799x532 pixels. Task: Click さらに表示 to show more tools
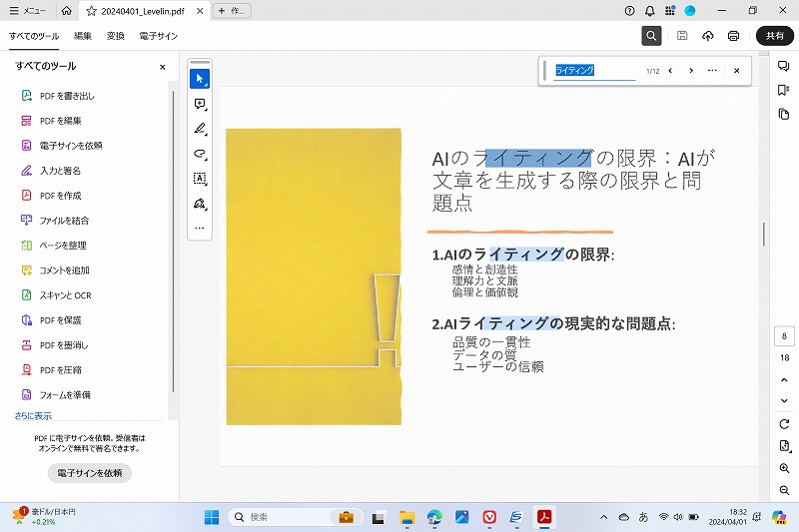click(33, 416)
